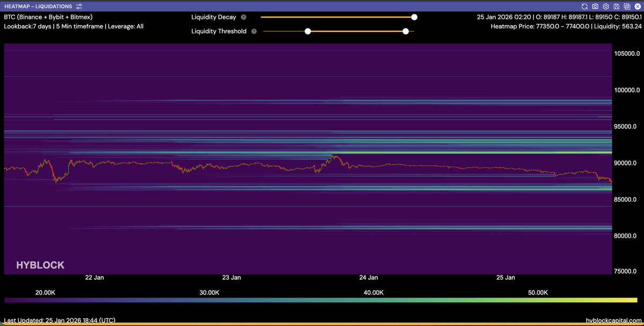Save the heatmap with the save icon
This screenshot has width=644, height=326.
(617, 6)
